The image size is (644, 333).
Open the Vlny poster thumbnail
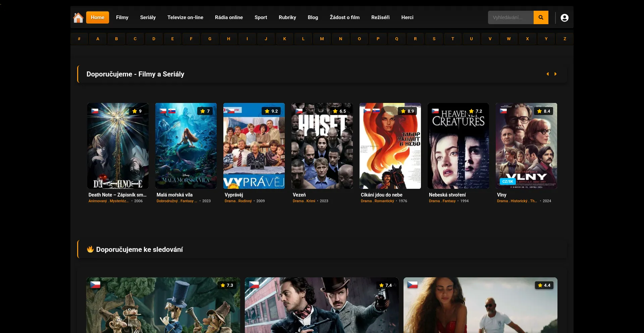tap(526, 146)
